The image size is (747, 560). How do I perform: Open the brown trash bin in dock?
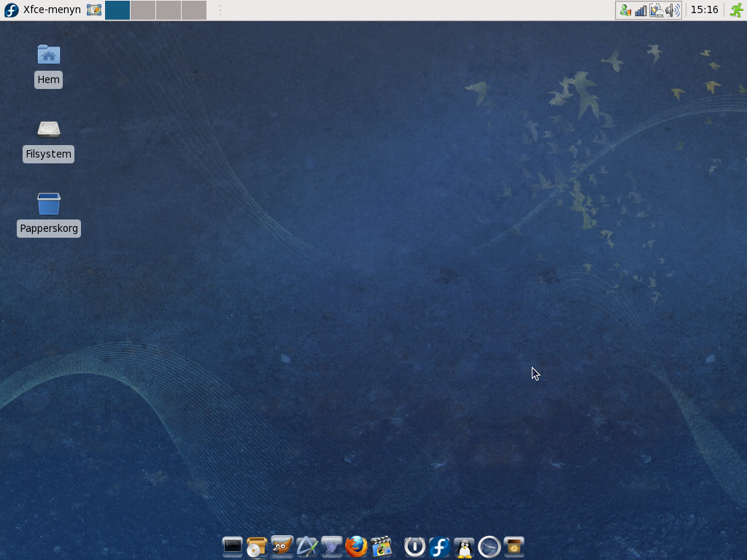coord(514,546)
